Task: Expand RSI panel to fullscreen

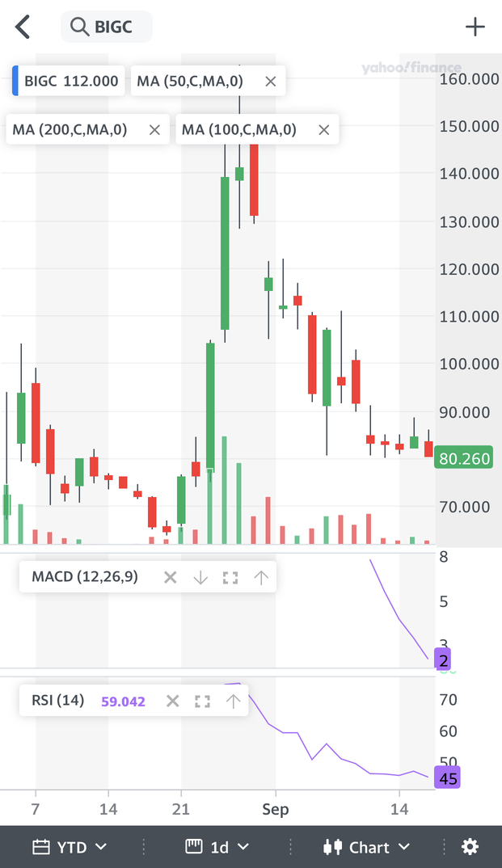Action: click(x=202, y=701)
